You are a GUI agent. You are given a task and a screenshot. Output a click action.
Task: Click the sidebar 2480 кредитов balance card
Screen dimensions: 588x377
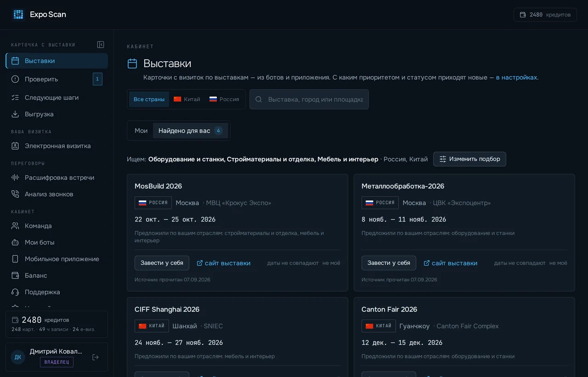57,324
